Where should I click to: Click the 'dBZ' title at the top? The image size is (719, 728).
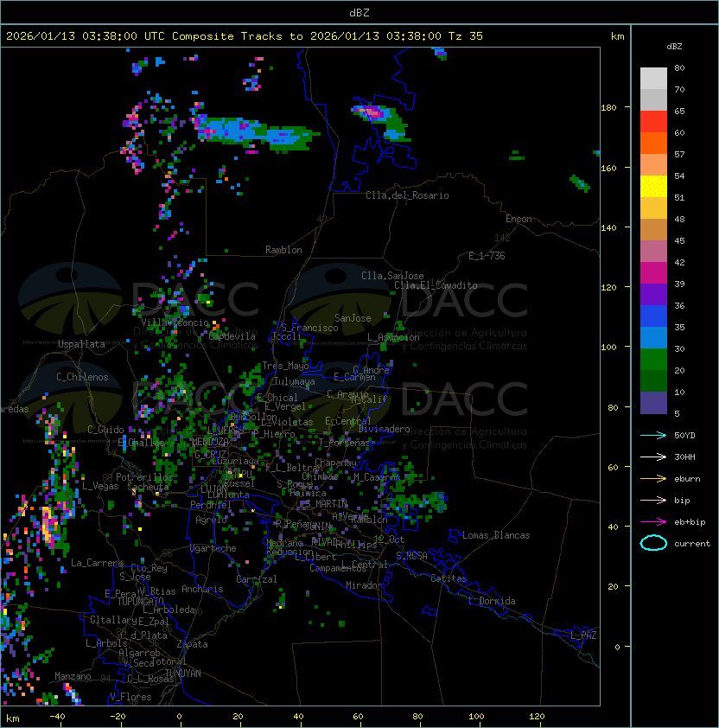[359, 12]
